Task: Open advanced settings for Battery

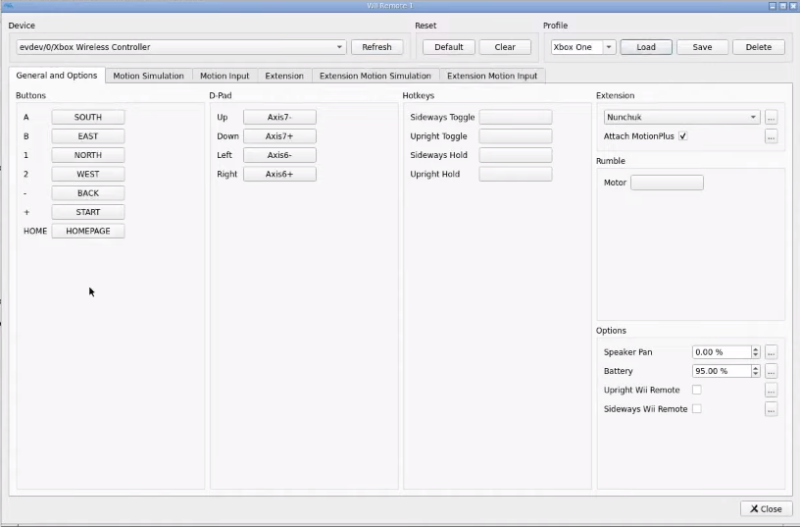Action: point(771,371)
